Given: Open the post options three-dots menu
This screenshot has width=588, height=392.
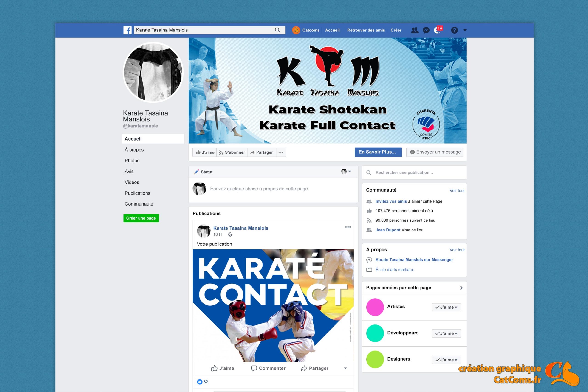Looking at the screenshot, I should click(348, 227).
